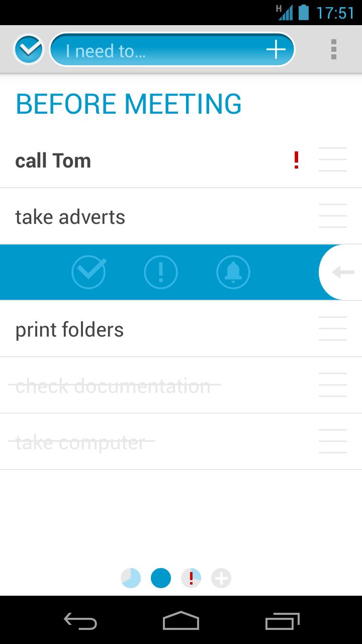362x644 pixels.
Task: Set a reminder with bell icon
Action: pyautogui.click(x=233, y=272)
